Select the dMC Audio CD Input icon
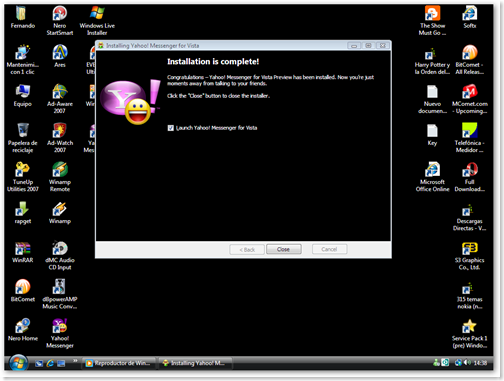Viewport: 504px width, 381px height. [x=60, y=255]
